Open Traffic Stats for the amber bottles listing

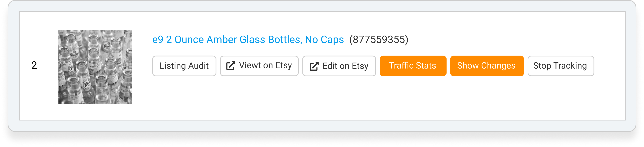coord(413,66)
